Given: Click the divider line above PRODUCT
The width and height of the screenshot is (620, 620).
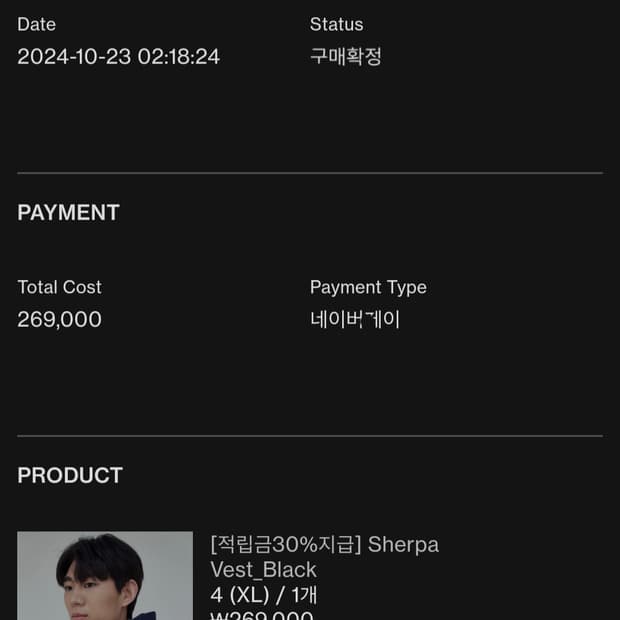Looking at the screenshot, I should coord(310,436).
